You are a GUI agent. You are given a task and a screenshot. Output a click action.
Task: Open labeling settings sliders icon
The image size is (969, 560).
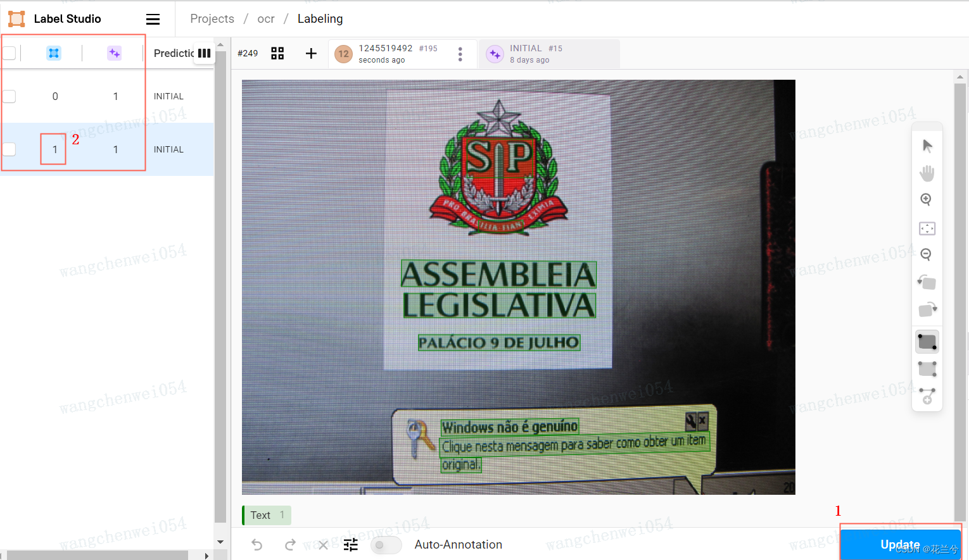point(351,544)
